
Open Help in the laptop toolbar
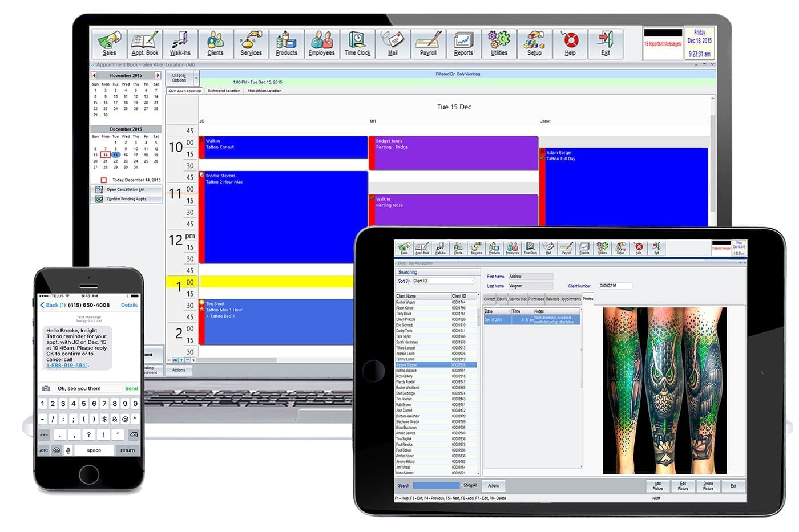tap(570, 44)
